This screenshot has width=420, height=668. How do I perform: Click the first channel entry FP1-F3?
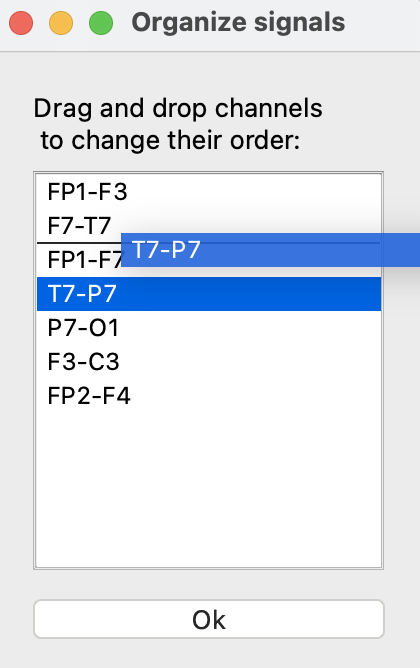(209, 192)
